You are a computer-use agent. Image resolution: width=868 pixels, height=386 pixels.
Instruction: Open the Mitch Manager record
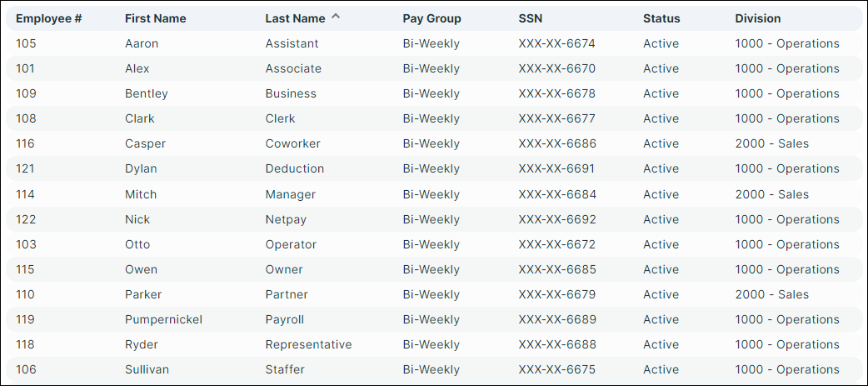coord(434,194)
